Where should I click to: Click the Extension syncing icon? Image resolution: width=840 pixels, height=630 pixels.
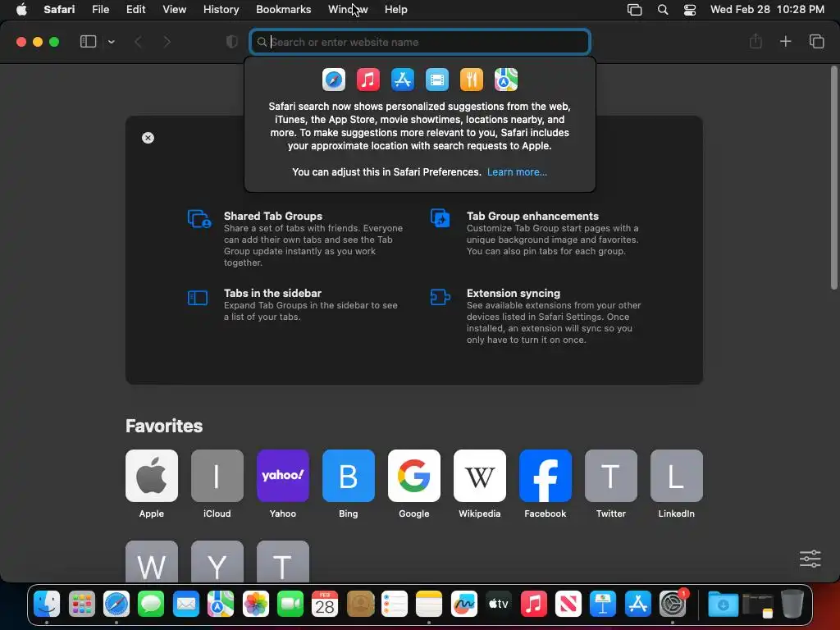[x=441, y=297]
